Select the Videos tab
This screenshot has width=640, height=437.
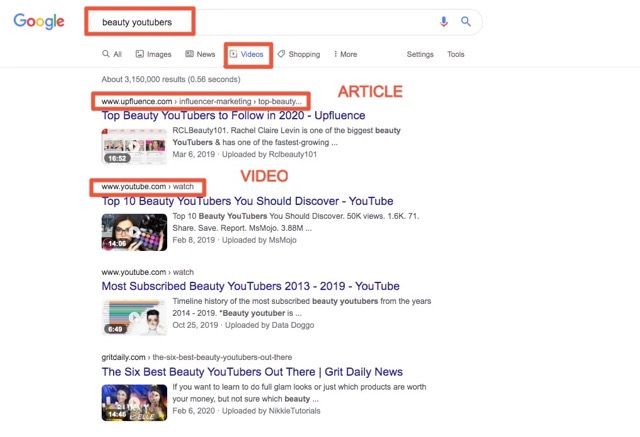247,54
